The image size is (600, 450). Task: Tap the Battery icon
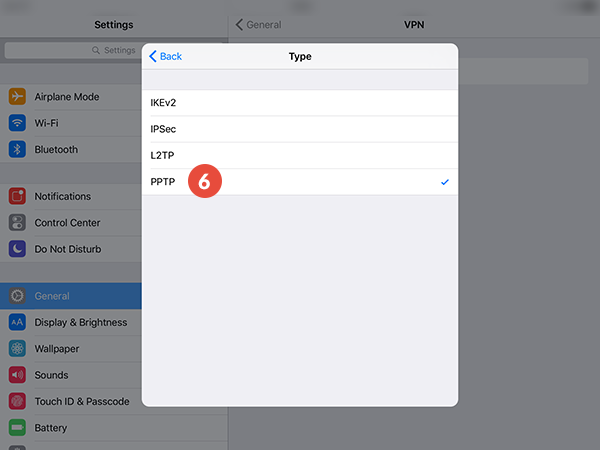tap(17, 428)
